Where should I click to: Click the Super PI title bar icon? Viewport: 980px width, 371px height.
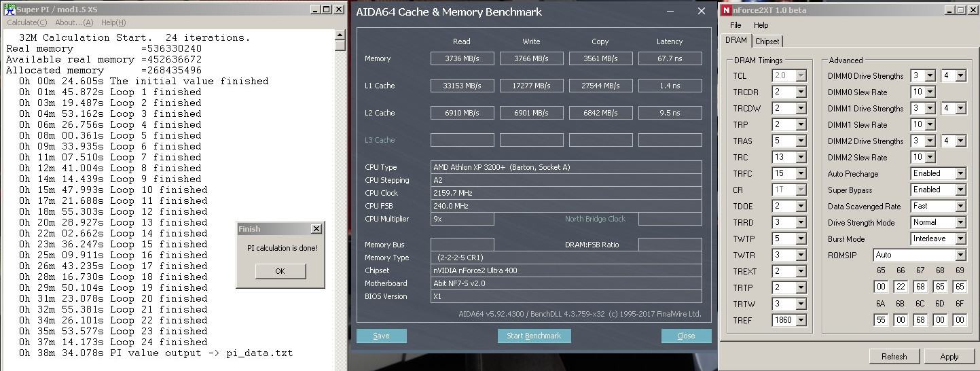10,10
